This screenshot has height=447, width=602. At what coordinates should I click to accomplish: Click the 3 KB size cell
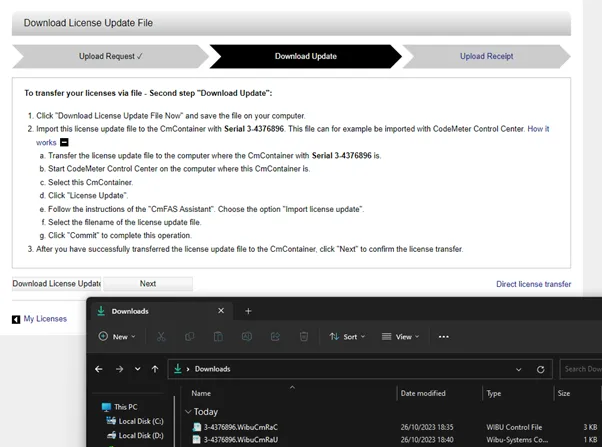[590, 427]
